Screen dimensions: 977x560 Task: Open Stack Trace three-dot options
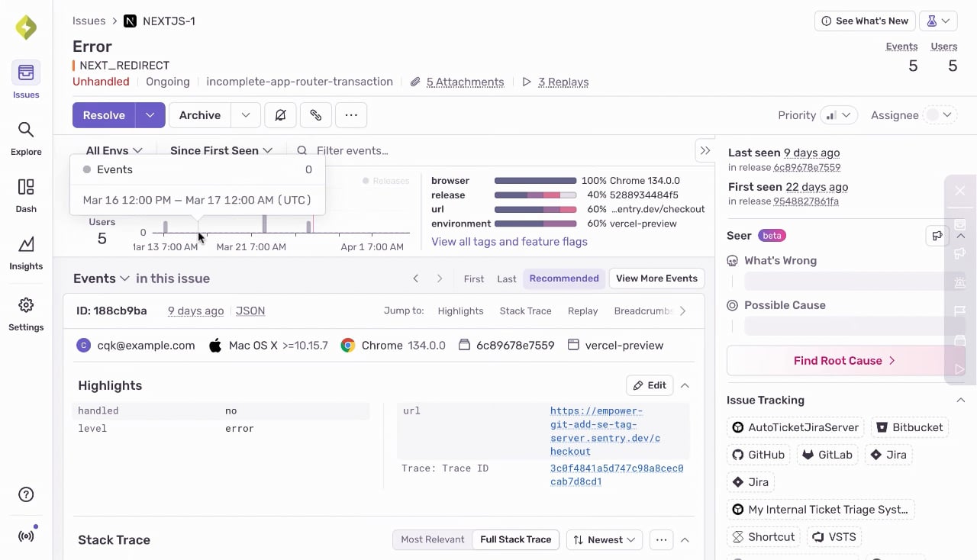(x=661, y=540)
